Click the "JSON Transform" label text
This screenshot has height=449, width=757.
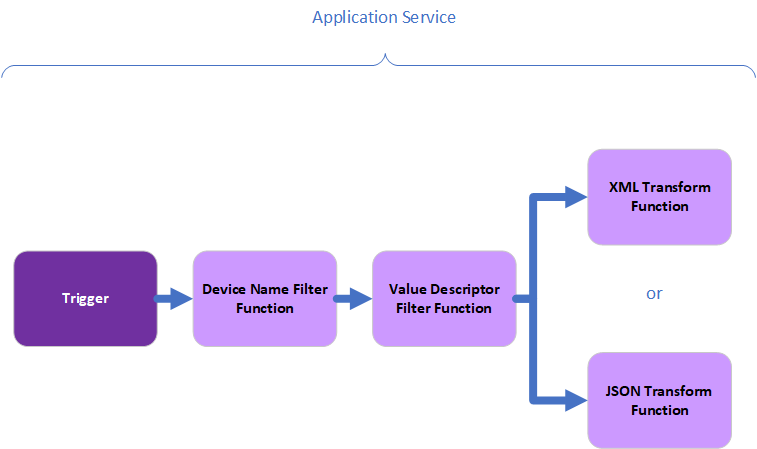pyautogui.click(x=659, y=391)
